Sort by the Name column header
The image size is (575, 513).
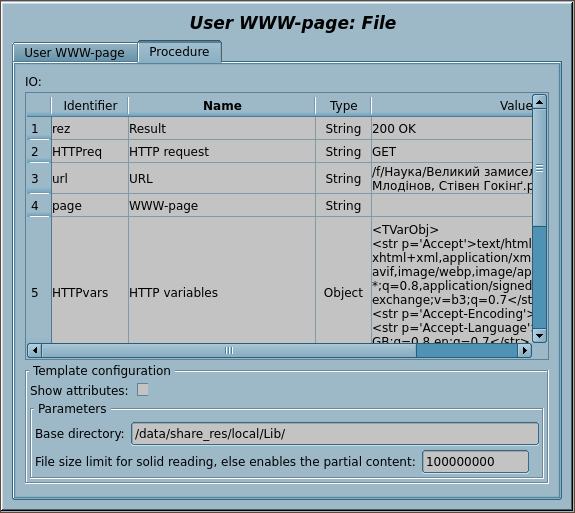click(222, 106)
